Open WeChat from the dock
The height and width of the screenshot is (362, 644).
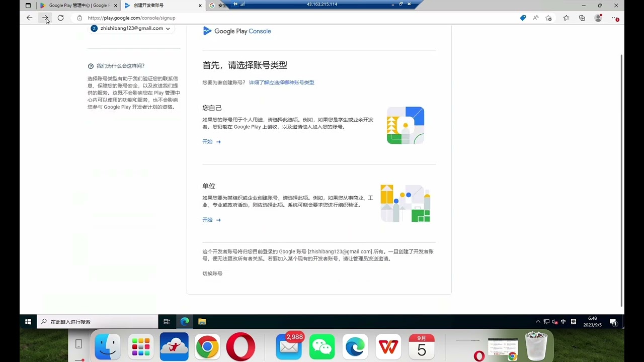pyautogui.click(x=321, y=346)
